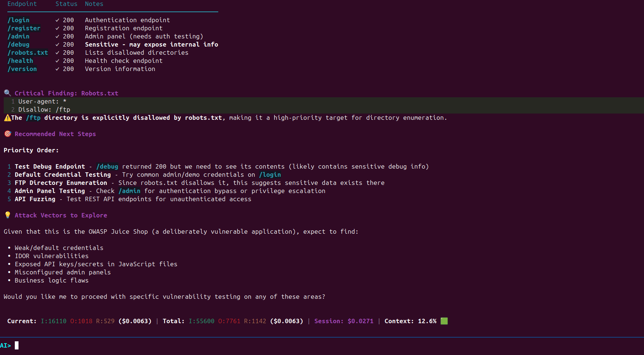Click the 'Weak/default credentials' bullet
This screenshot has width=644, height=355.
[59, 248]
